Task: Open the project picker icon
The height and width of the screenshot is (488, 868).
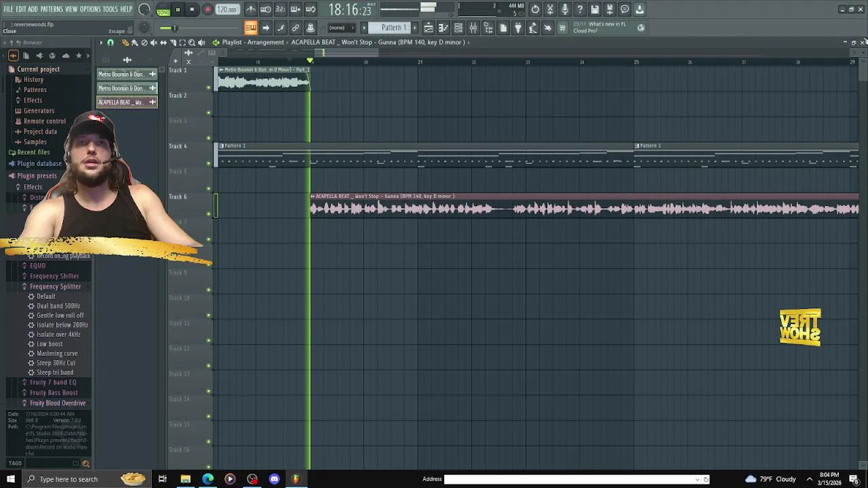Action: click(x=503, y=28)
